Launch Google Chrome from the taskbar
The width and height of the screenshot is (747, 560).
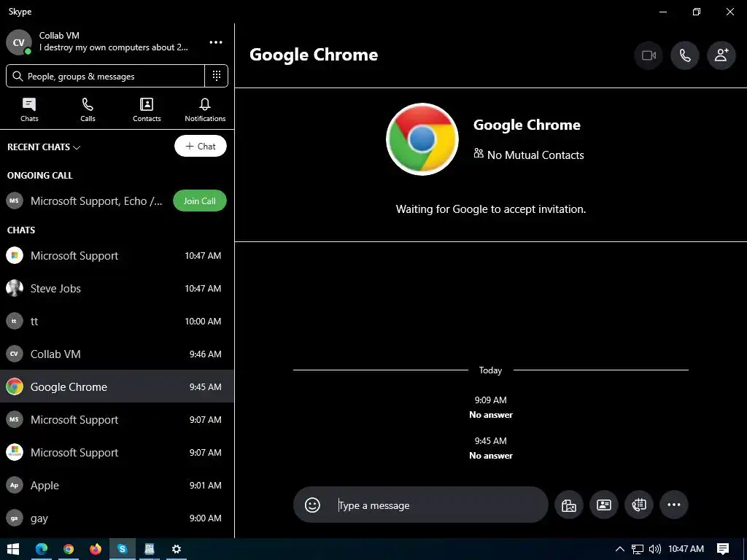click(x=69, y=549)
